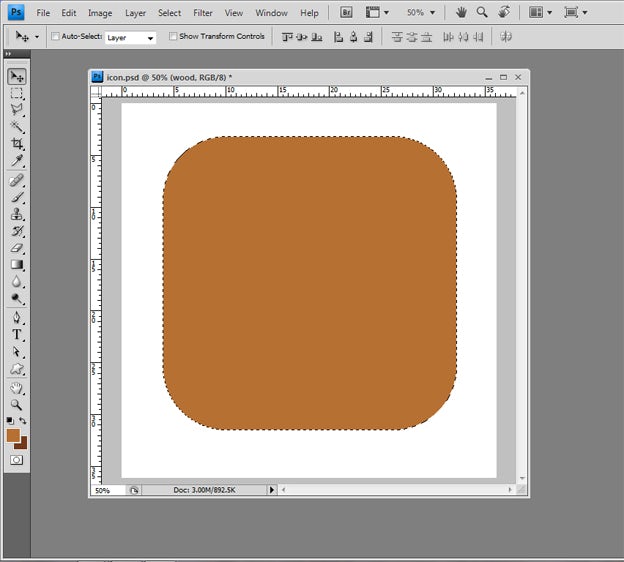Select the Rectangular Marquee tool
The height and width of the screenshot is (562, 624).
point(17,93)
